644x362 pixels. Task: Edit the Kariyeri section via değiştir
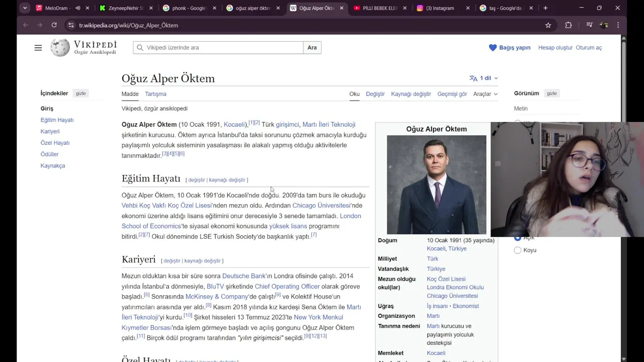(172, 261)
